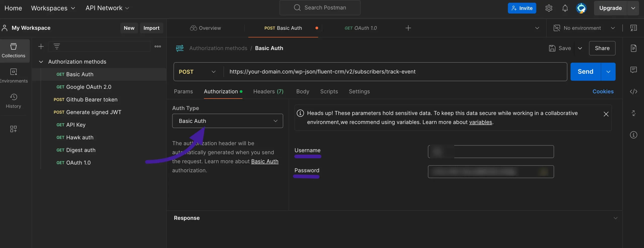Open the tabs overflow chevron
Image resolution: width=644 pixels, height=248 pixels.
[537, 28]
